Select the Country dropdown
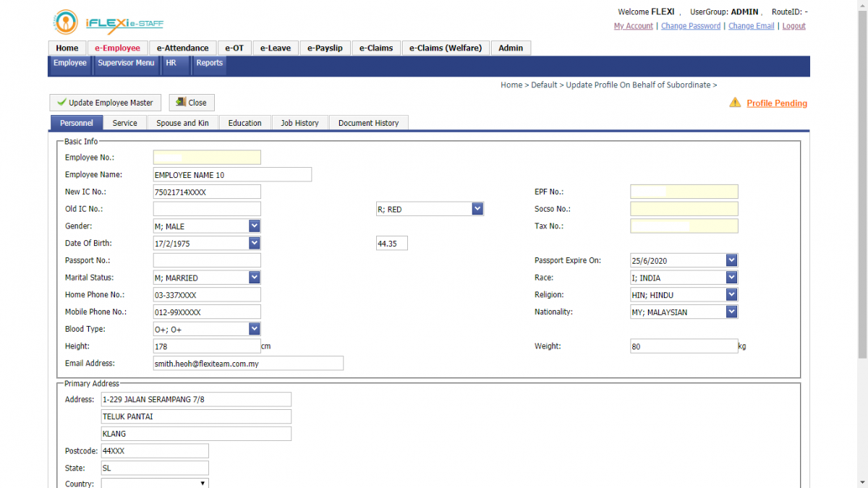868x488 pixels. coord(155,484)
